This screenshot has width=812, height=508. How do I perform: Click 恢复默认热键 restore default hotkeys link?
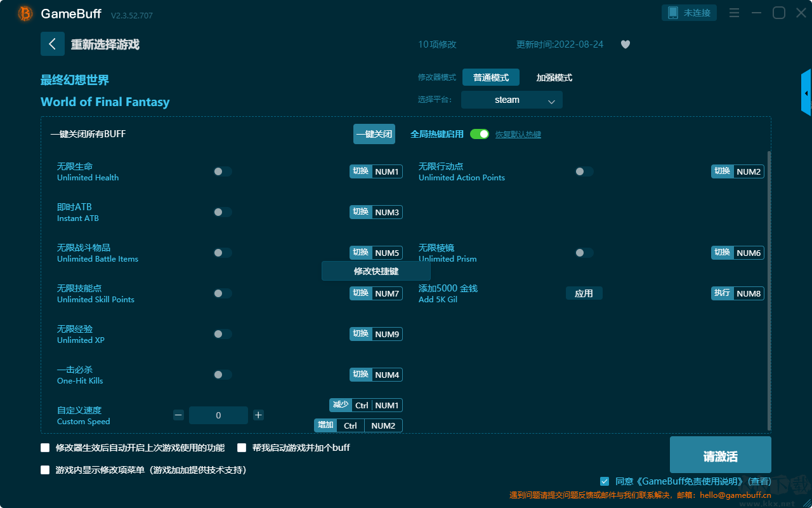coord(518,135)
